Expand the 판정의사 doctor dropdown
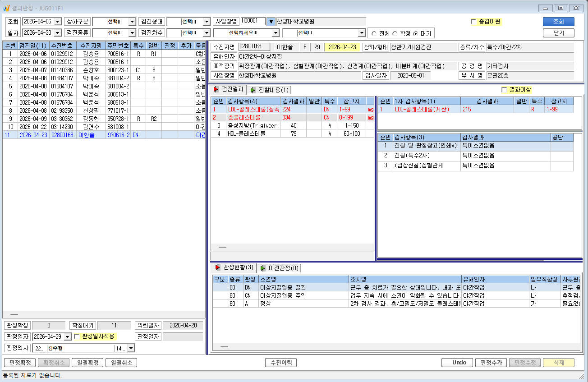 (x=131, y=348)
